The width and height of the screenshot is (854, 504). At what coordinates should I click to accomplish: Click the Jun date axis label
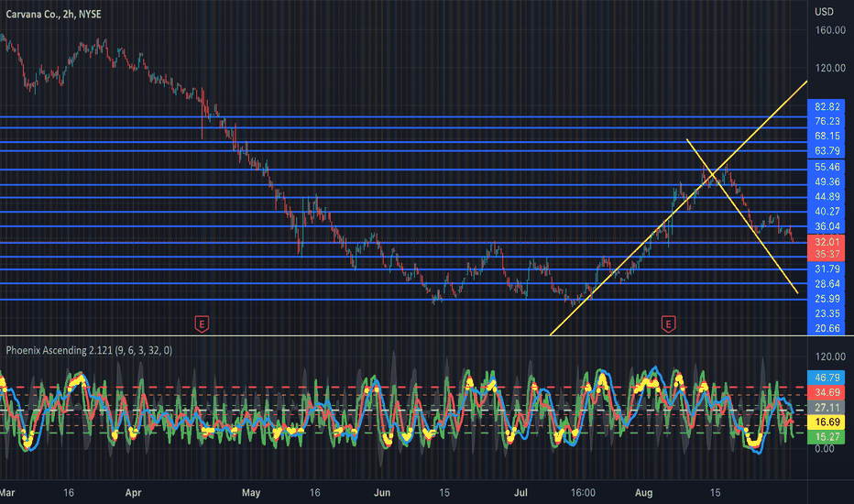pos(382,493)
